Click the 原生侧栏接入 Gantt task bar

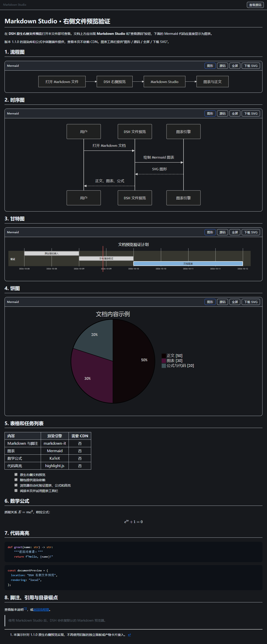[x=52, y=254]
